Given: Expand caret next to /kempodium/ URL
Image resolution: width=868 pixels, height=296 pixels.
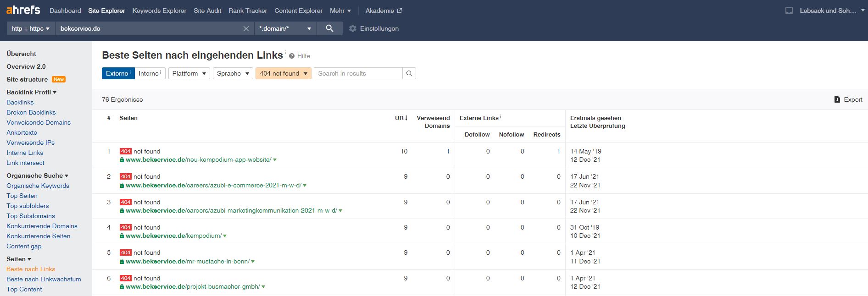Looking at the screenshot, I should coord(225,236).
